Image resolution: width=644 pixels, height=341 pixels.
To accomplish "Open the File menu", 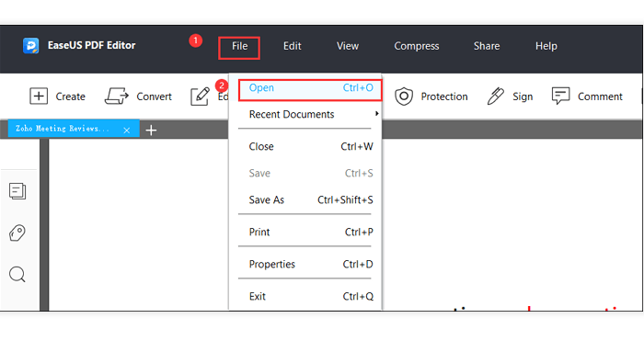I will coord(239,46).
